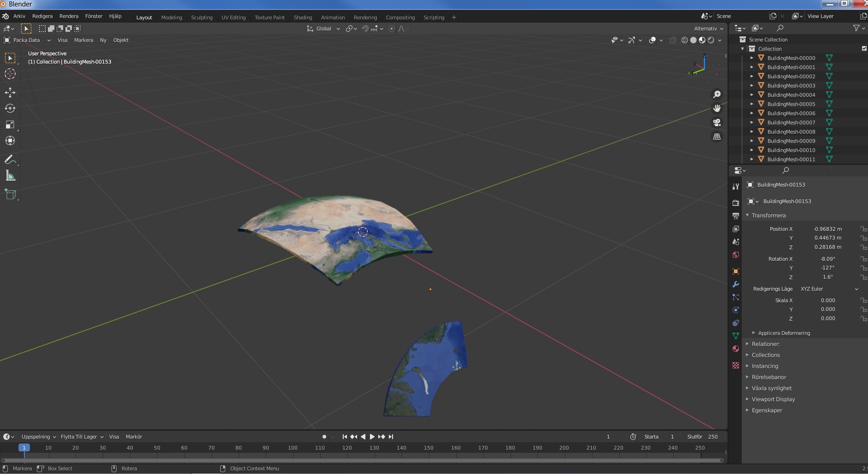
Task: Open Texture properties checker tab
Action: click(x=736, y=365)
